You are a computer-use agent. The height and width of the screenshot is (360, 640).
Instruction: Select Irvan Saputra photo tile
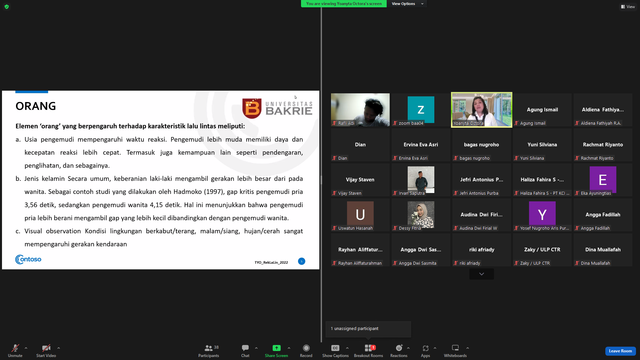click(x=421, y=180)
